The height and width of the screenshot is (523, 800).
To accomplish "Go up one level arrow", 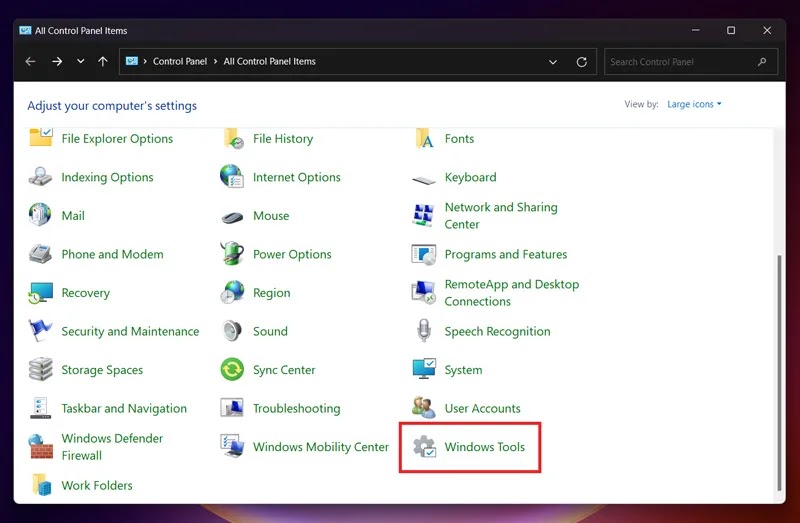I will click(x=103, y=61).
